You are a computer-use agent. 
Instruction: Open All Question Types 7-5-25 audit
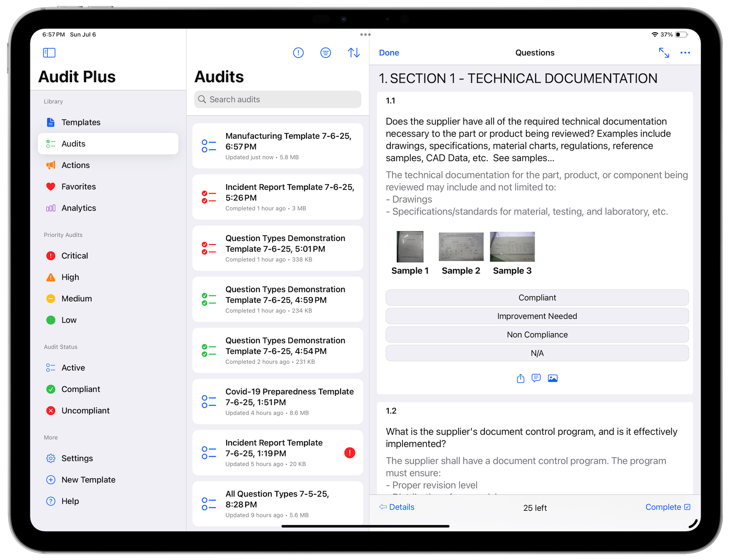pos(278,504)
